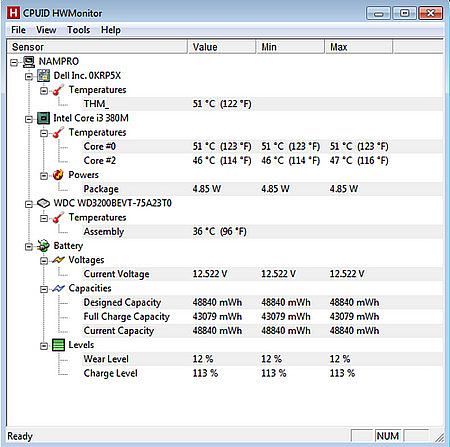
Task: Select the Current Voltage row
Action: [262, 274]
